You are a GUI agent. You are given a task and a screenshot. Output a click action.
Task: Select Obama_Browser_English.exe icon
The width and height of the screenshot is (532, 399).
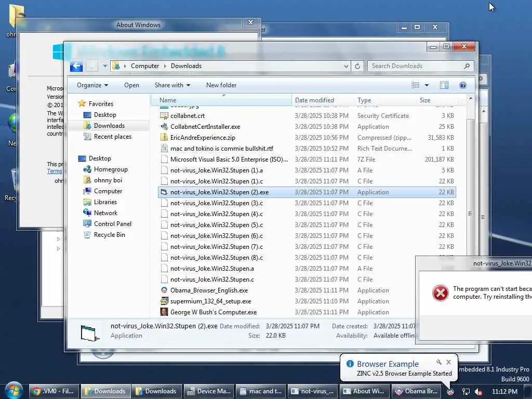pyautogui.click(x=164, y=290)
